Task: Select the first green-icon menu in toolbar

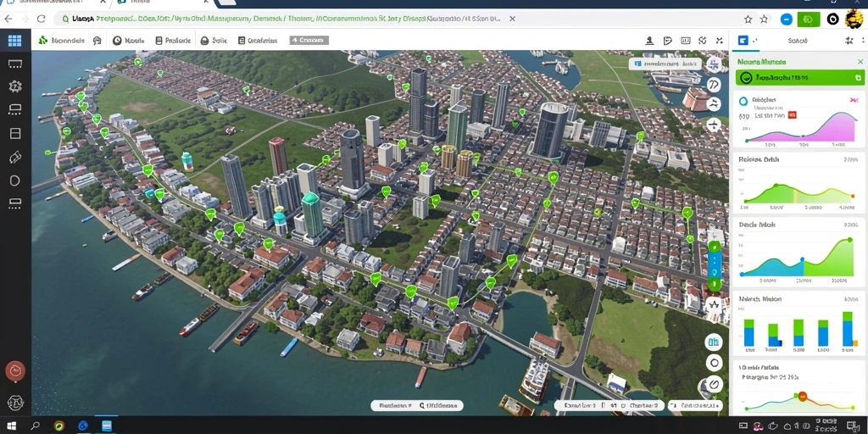Action: point(61,41)
